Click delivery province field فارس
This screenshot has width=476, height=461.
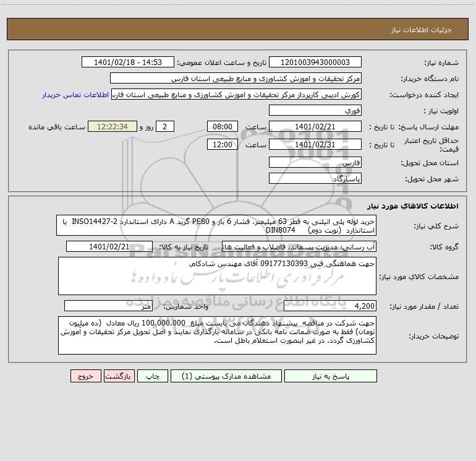(315, 162)
